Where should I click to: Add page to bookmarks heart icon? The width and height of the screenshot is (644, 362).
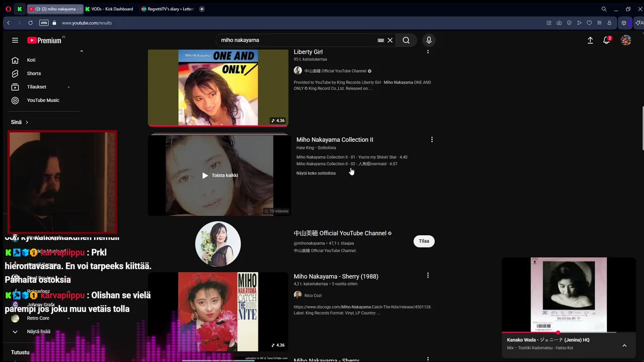589,23
